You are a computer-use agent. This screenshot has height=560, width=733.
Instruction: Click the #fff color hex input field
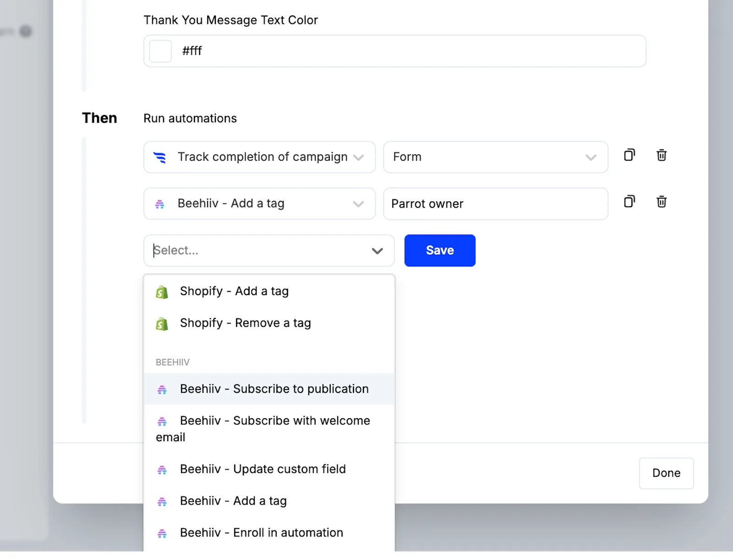coord(394,51)
